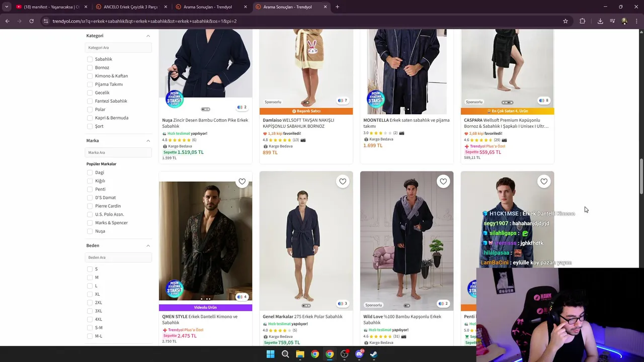Open Genel Markalar polar robe image
The height and width of the screenshot is (362, 644).
pos(306,241)
